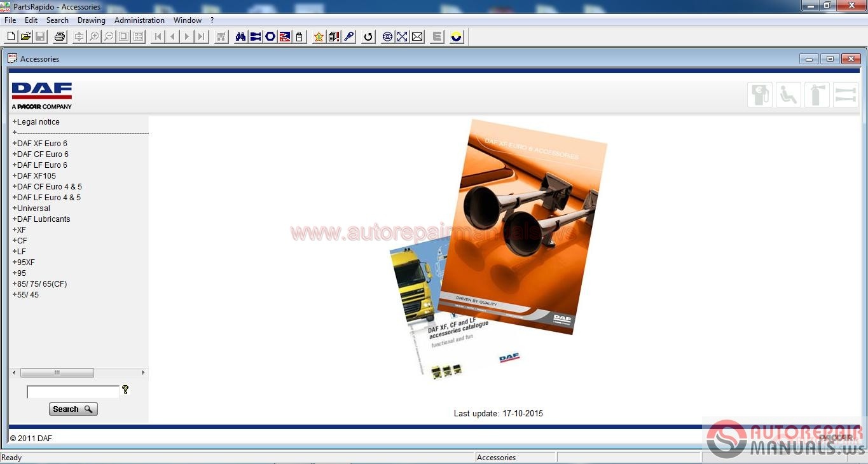Open search with the binoculars icon
Screen dimensions: 868x464
[240, 37]
